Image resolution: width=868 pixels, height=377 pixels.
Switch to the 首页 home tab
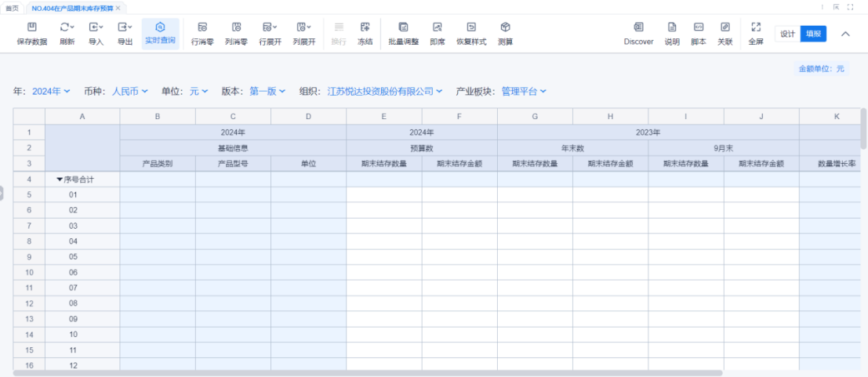(x=12, y=7)
